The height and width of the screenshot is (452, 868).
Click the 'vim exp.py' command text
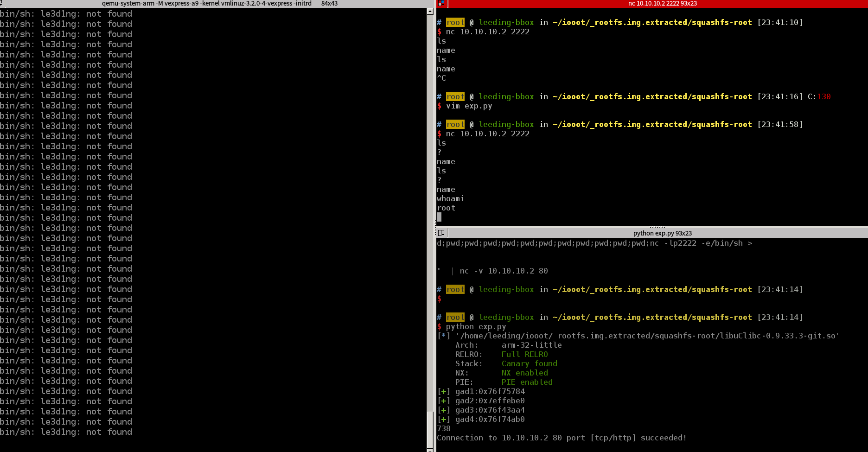coord(469,106)
